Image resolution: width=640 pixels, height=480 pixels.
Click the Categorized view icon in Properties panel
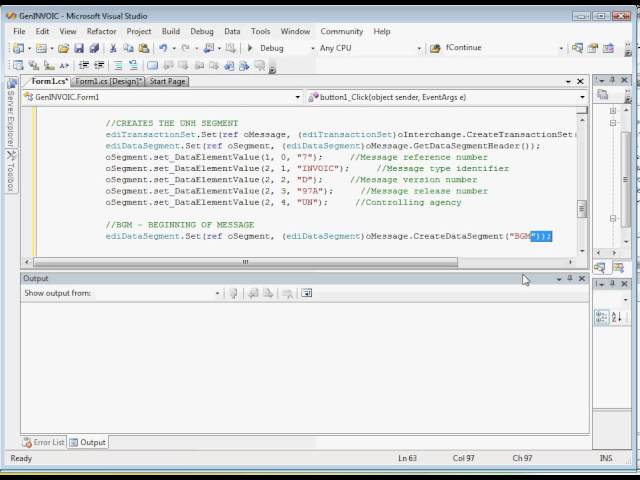601,317
